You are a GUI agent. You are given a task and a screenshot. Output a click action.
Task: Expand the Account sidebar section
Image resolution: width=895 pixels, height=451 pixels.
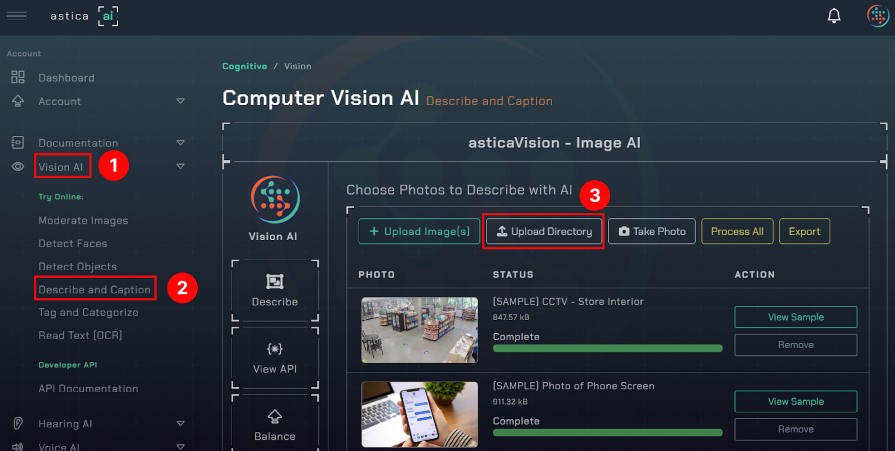tap(181, 101)
